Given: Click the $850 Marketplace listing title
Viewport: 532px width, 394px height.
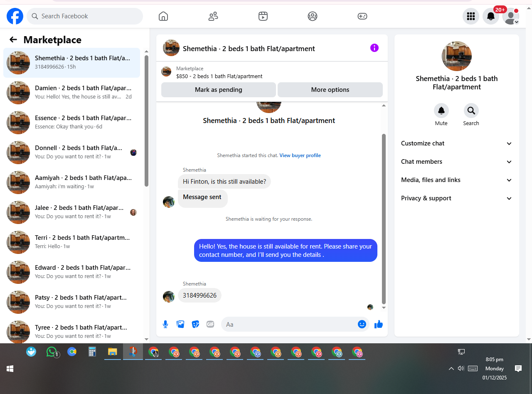Looking at the screenshot, I should [219, 76].
